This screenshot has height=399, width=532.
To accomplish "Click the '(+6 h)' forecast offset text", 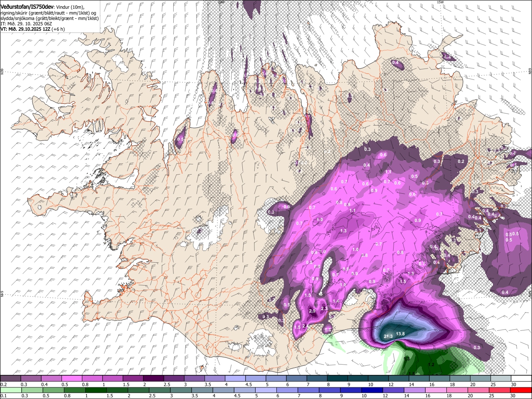I will [x=58, y=29].
